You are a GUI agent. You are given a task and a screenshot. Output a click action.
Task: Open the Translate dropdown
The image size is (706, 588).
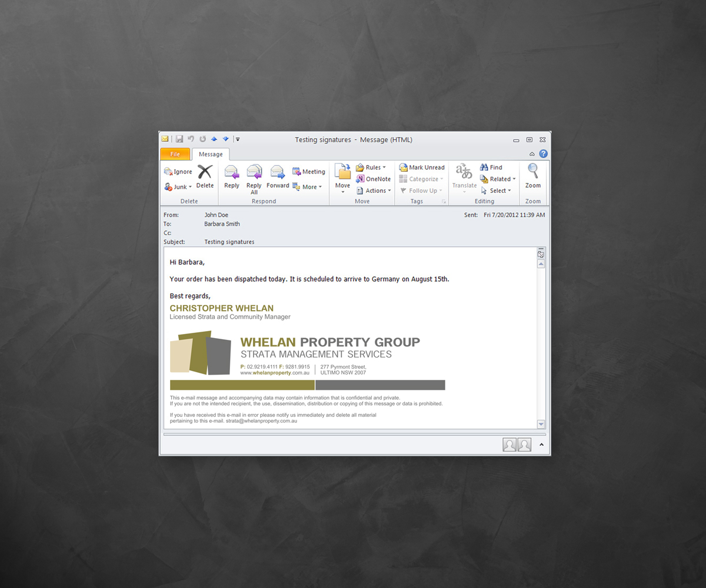(x=464, y=179)
